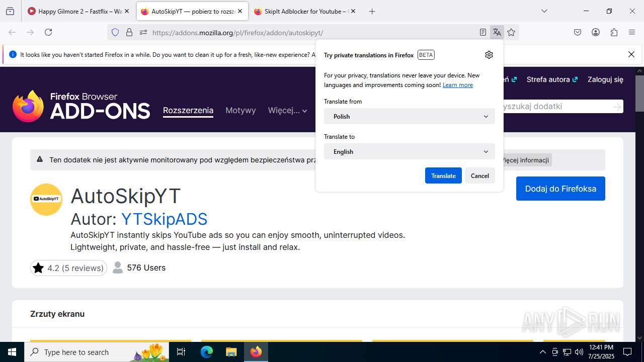Close the SkipIt Adblocker tab
The width and height of the screenshot is (644, 362).
[353, 11]
